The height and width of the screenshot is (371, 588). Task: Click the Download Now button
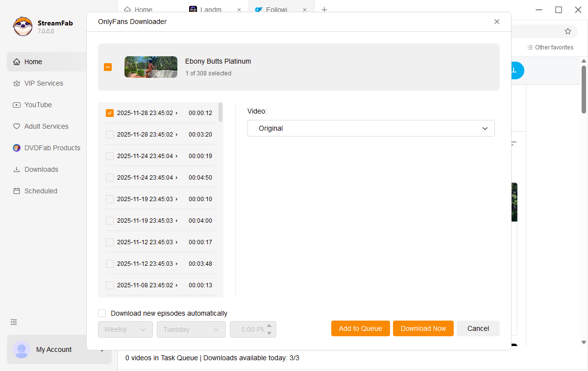pos(423,328)
